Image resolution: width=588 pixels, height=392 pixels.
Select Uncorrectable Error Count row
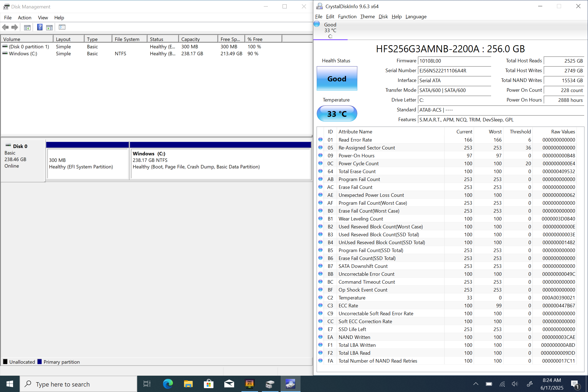click(x=446, y=274)
